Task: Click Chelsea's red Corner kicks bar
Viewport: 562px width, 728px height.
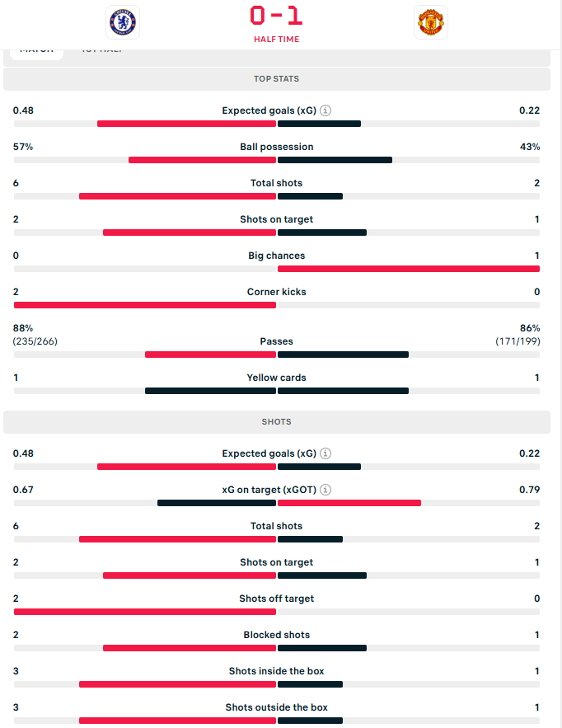Action: click(x=145, y=305)
